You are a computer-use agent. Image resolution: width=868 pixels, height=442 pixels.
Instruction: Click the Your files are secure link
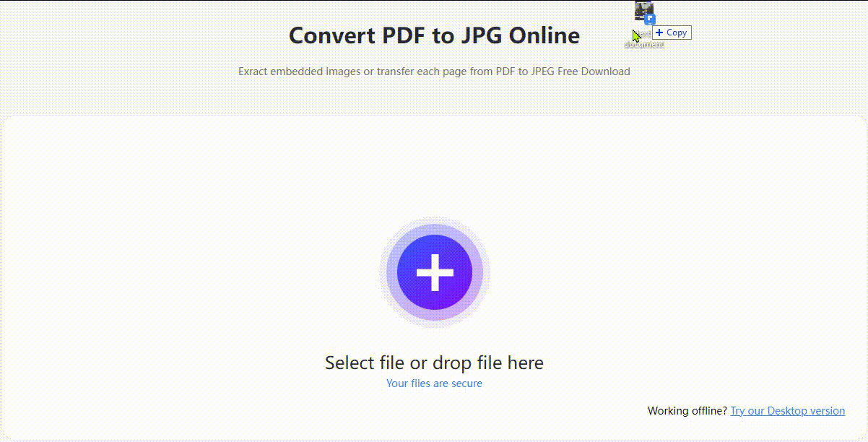433,383
